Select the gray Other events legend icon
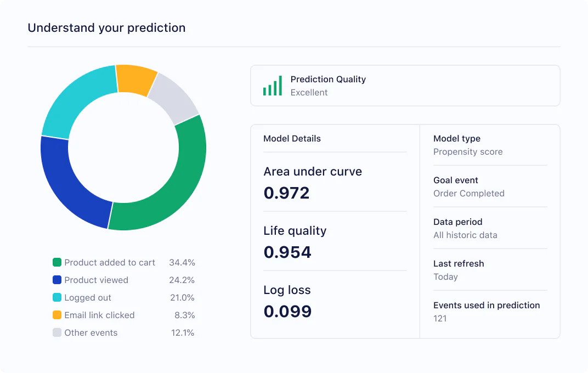Screen dimensions: 588x373 pyautogui.click(x=57, y=333)
